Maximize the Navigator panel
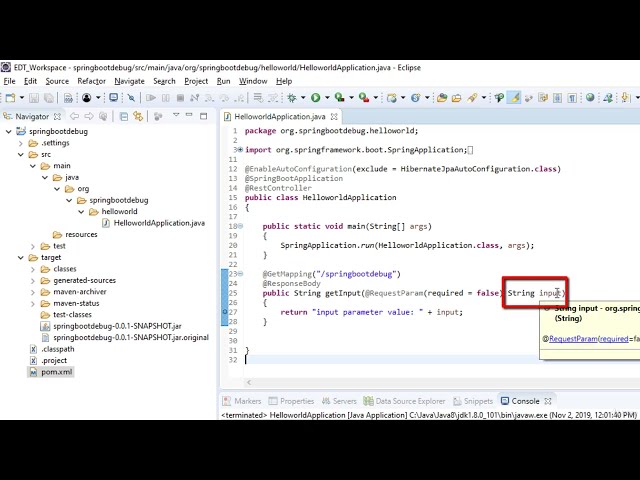 [x=203, y=116]
